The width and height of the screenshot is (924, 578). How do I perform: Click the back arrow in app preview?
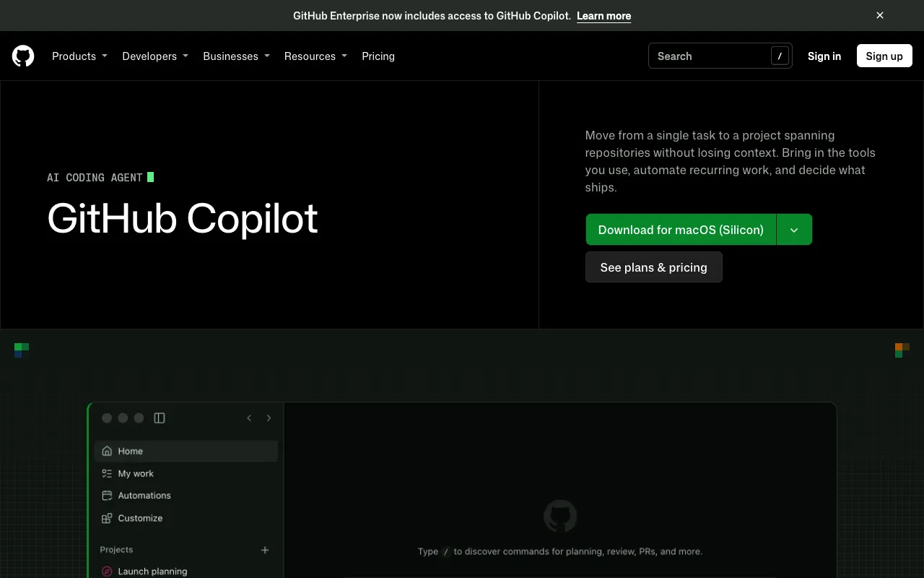[x=249, y=418]
